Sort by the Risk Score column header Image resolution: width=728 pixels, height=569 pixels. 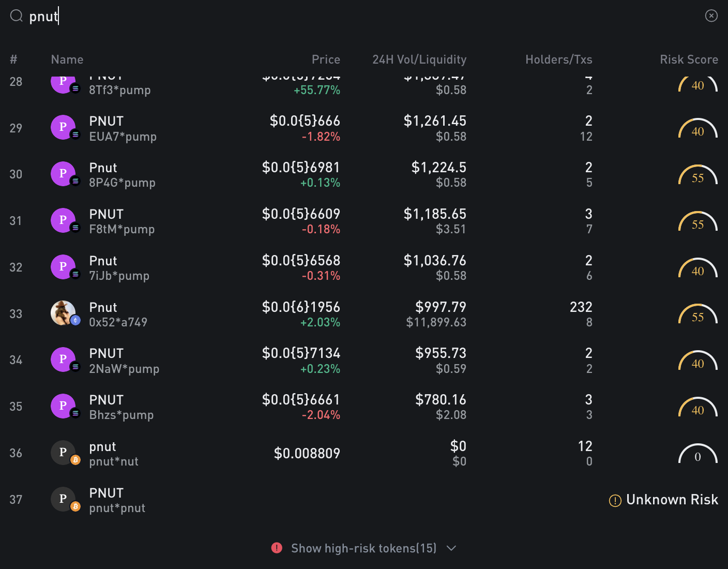pos(689,59)
